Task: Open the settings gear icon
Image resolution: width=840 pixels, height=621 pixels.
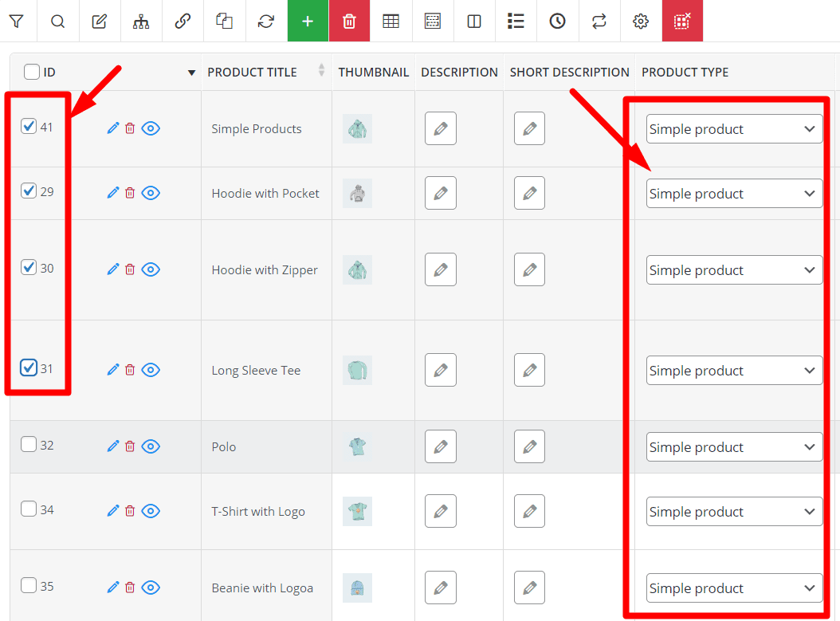Action: 641,21
